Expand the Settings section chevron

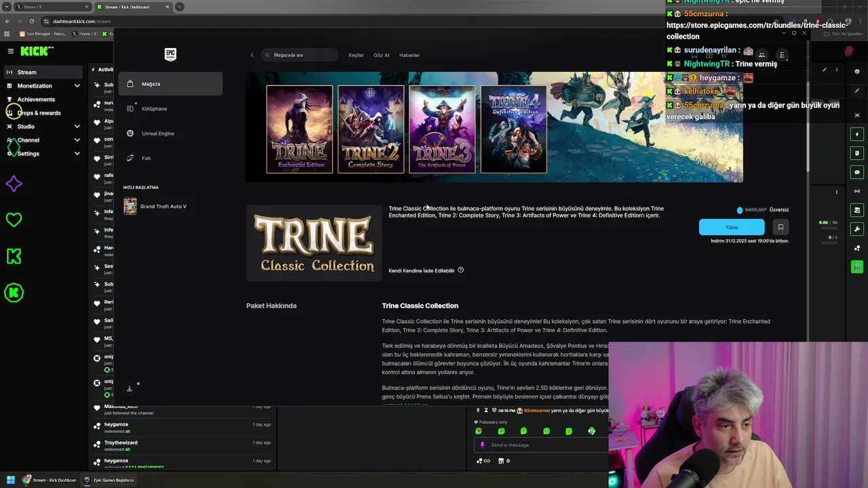(x=77, y=154)
